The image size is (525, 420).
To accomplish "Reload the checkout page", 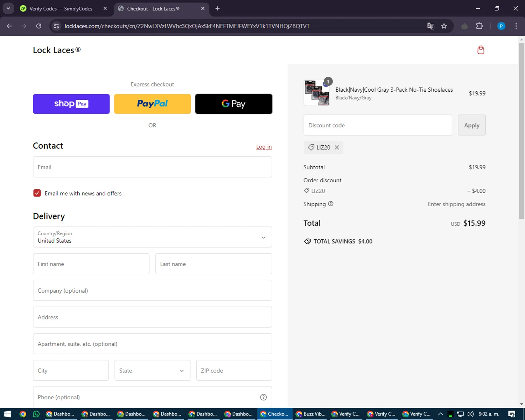I will coord(38,26).
